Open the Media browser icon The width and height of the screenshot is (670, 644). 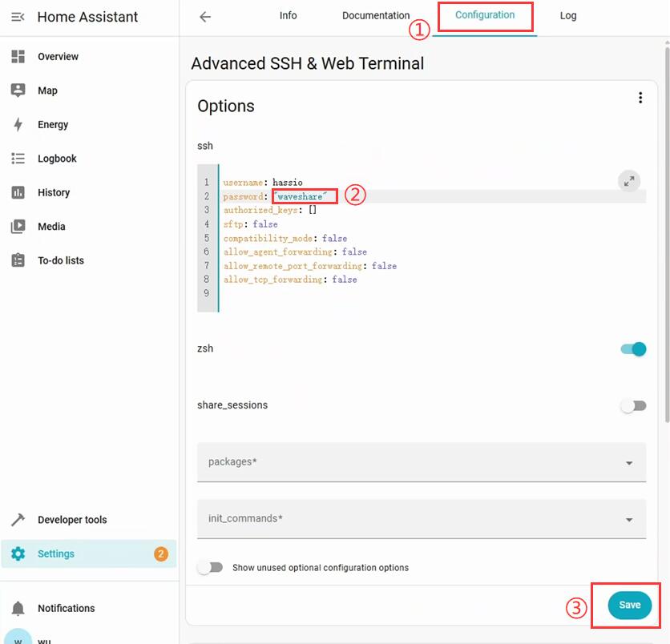[18, 227]
